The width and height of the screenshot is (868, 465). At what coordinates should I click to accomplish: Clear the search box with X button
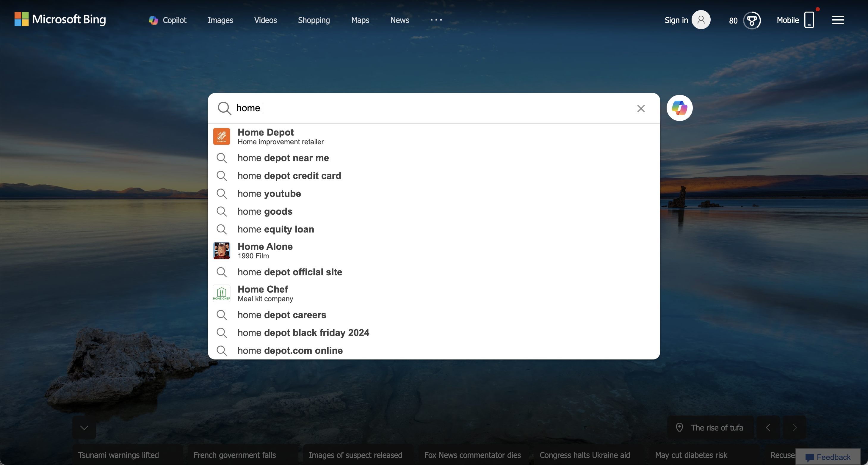[x=640, y=109]
